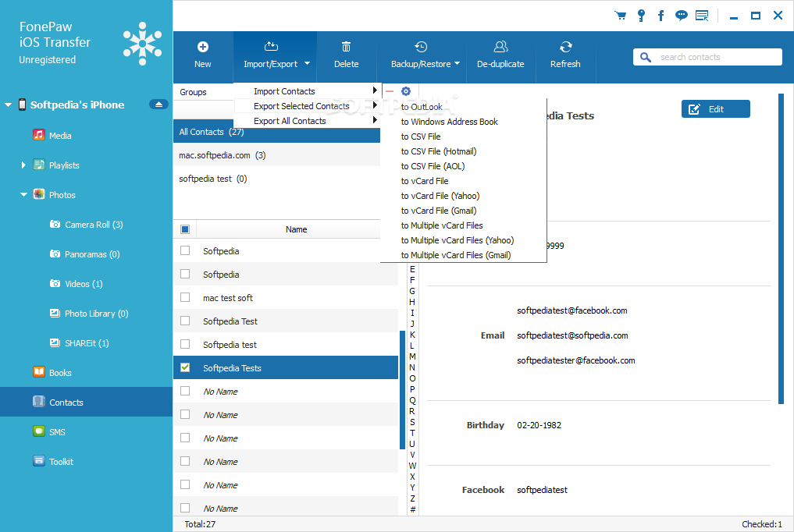Jump to letter M in index
Screen dimensions: 794x532
click(x=412, y=356)
